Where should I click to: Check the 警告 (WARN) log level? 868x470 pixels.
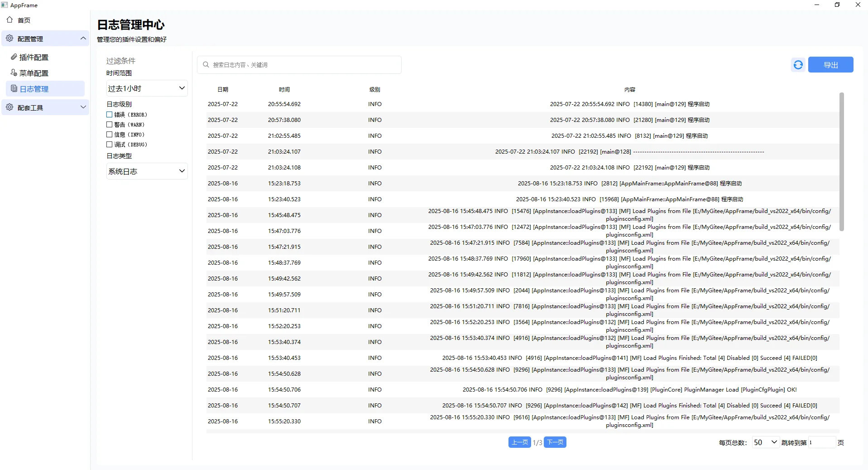pyautogui.click(x=109, y=125)
